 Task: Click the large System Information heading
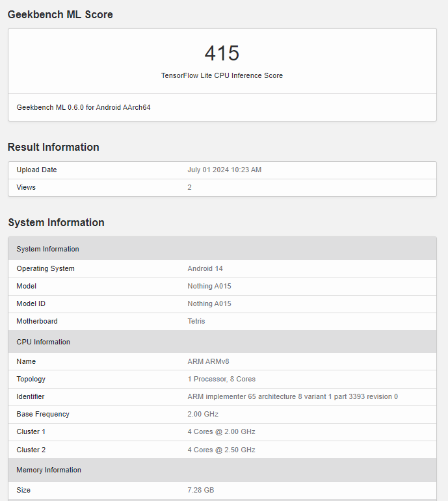point(57,223)
